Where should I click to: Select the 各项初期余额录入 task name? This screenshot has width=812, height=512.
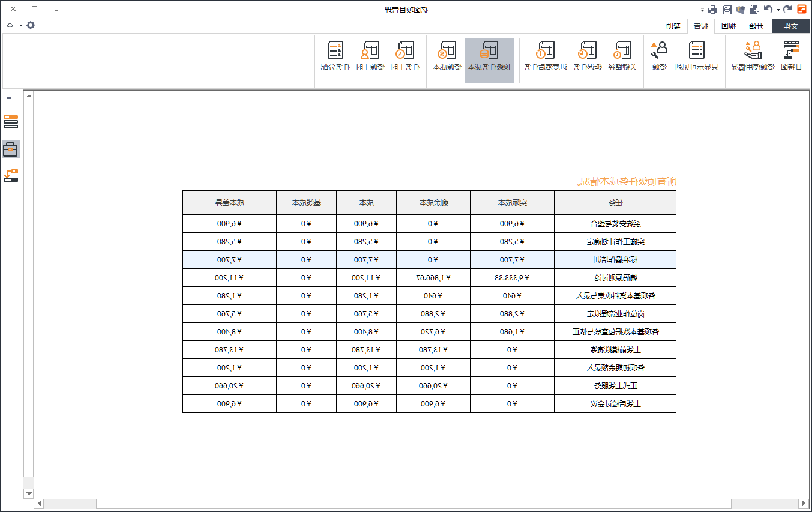[615, 367]
